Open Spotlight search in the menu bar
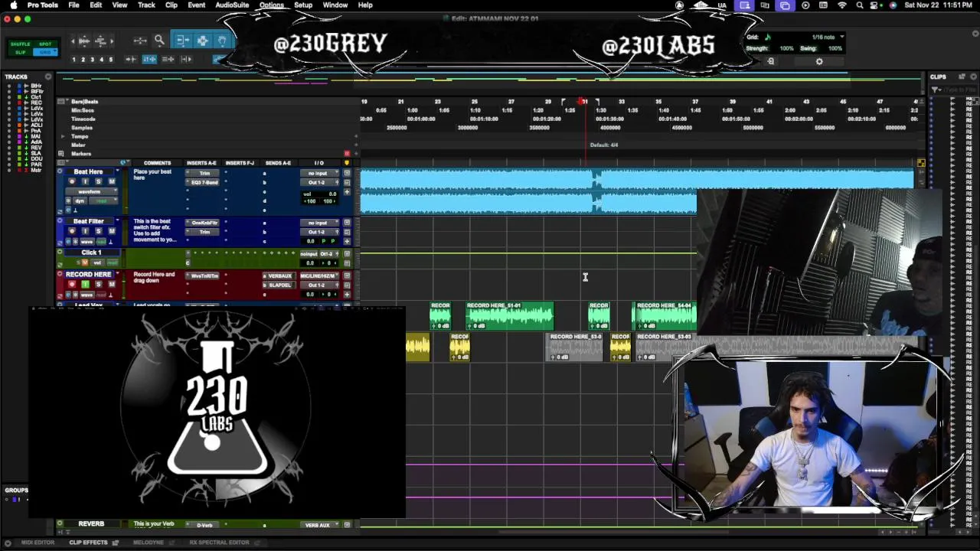 [x=859, y=5]
